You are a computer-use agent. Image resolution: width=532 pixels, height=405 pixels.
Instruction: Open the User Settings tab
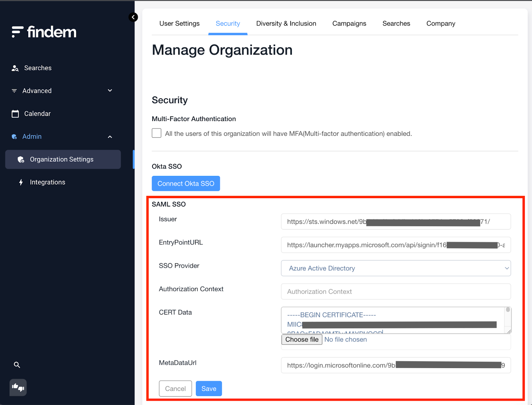[x=180, y=24]
